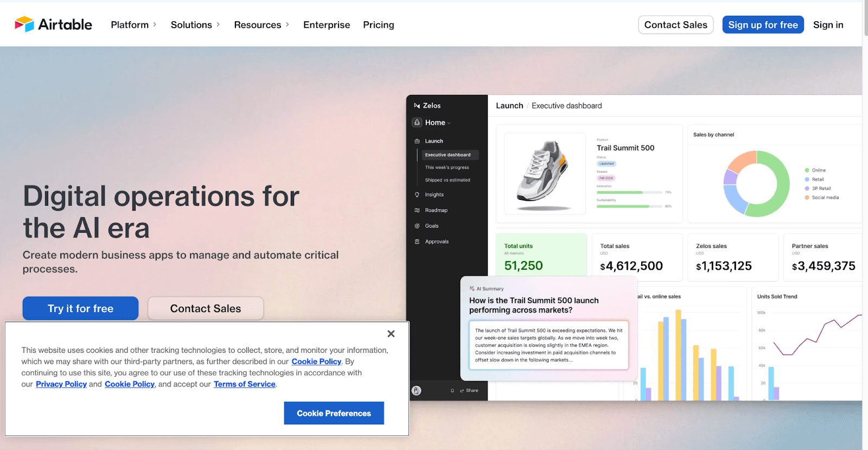Click the Sales by channel donut chart

[757, 183]
